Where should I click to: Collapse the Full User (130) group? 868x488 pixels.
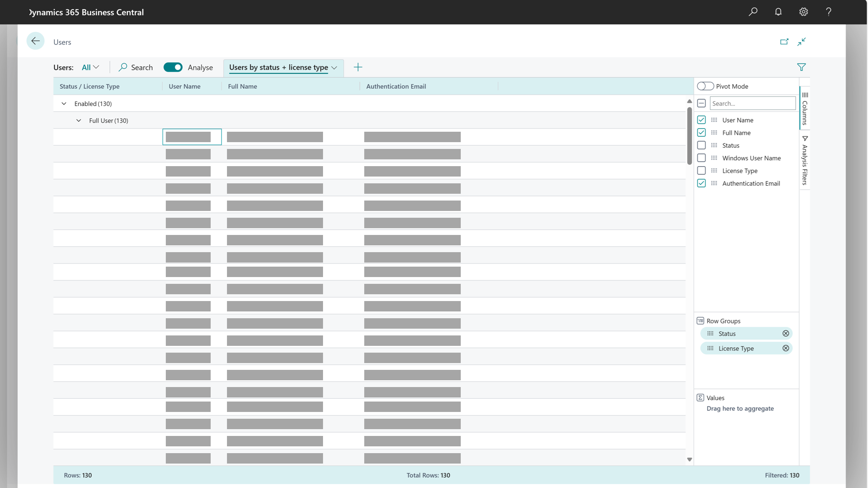[78, 120]
